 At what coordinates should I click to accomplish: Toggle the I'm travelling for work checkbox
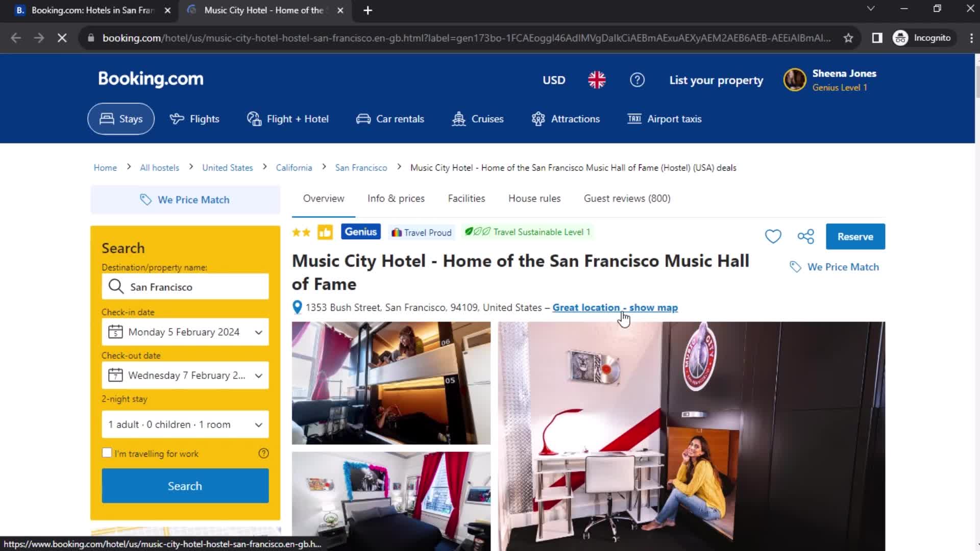[107, 453]
